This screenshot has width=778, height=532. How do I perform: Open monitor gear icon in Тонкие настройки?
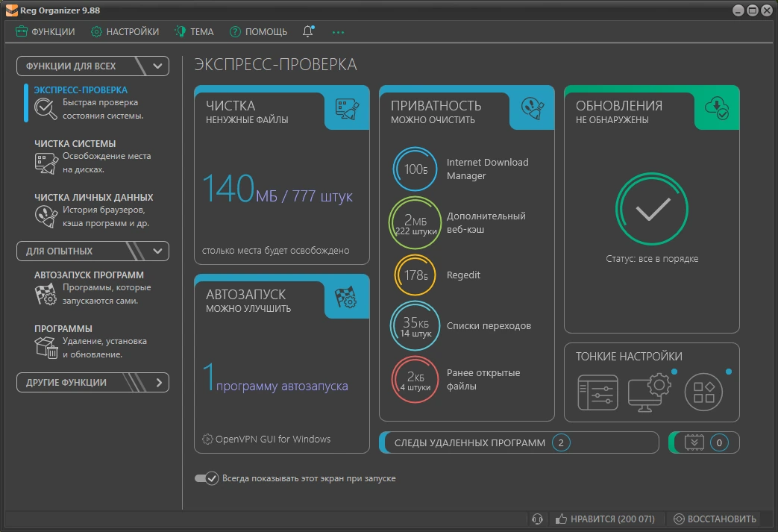click(x=650, y=392)
